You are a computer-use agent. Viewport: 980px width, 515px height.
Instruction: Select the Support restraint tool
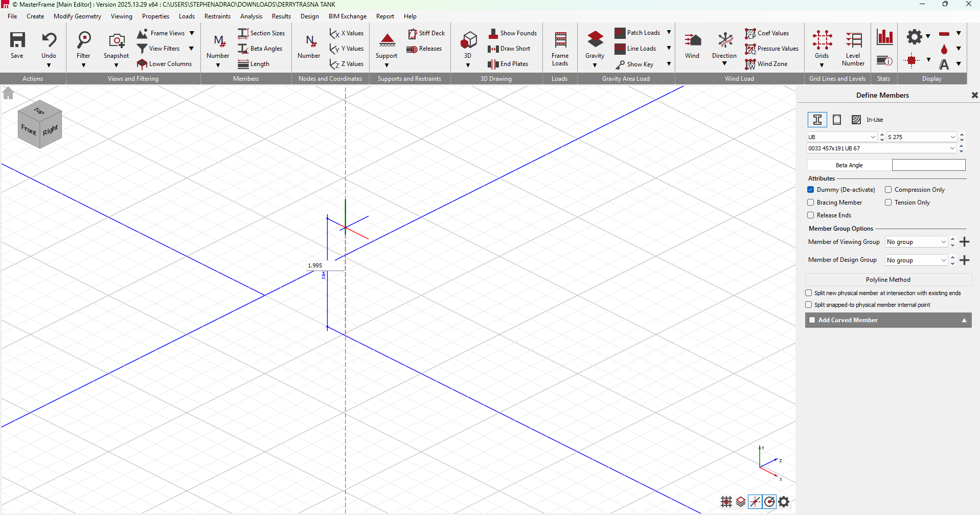click(386, 41)
